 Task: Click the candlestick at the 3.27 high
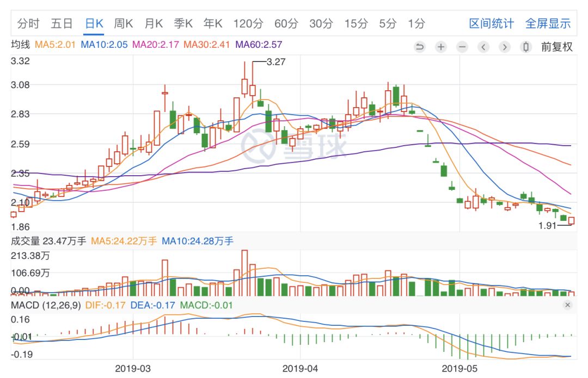click(253, 90)
